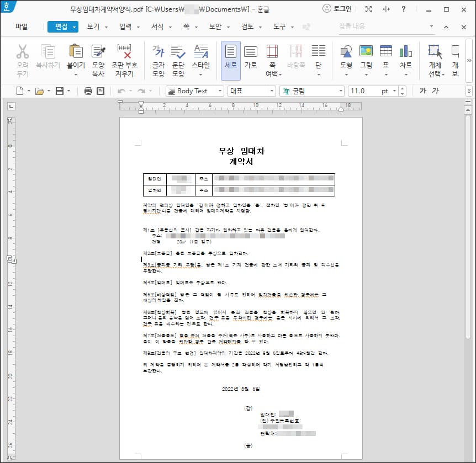This screenshot has height=463, width=476.
Task: Close the document with ribbon X button
Action: 463,27
